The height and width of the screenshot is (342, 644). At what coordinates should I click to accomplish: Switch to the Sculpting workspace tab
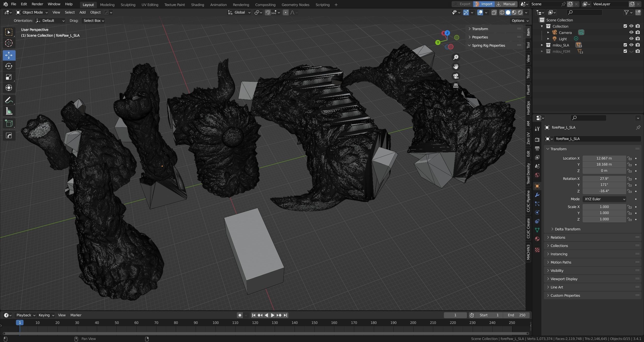pos(128,5)
